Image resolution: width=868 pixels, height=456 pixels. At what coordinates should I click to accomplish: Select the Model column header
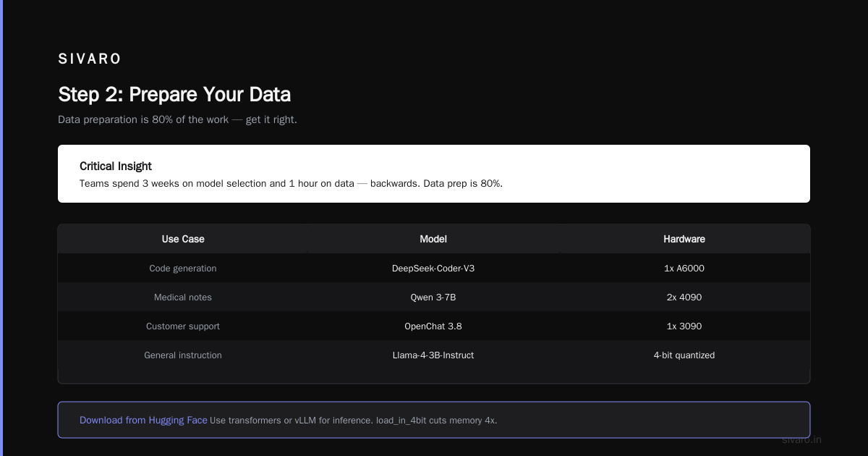[x=433, y=239]
